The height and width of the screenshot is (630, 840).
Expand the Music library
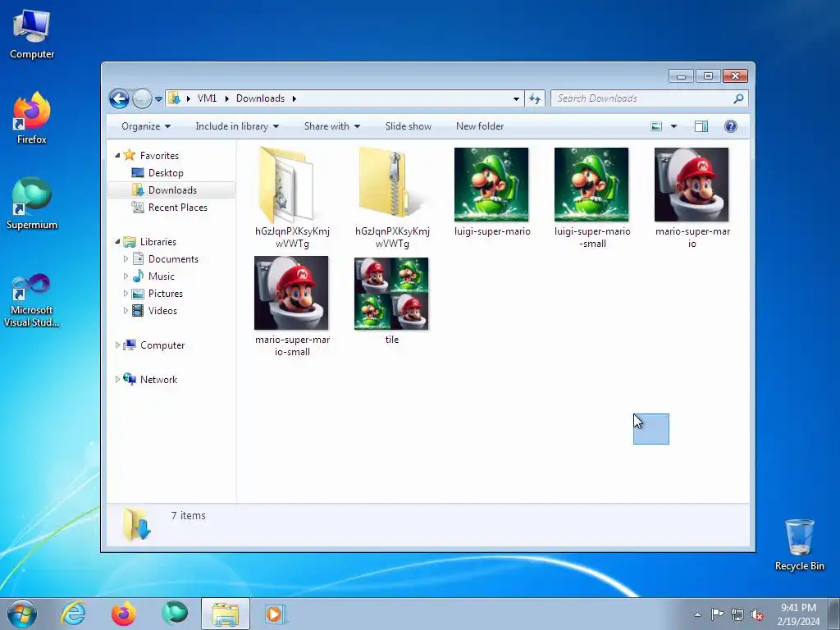pyautogui.click(x=126, y=276)
